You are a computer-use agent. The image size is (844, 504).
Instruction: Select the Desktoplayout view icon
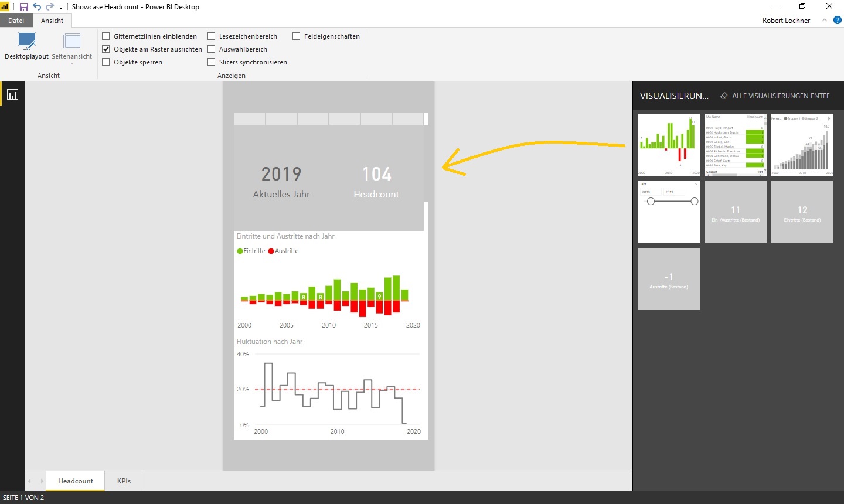click(27, 41)
